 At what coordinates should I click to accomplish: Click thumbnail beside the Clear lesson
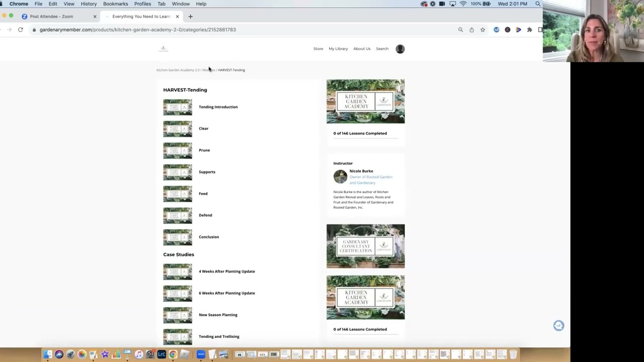click(178, 129)
